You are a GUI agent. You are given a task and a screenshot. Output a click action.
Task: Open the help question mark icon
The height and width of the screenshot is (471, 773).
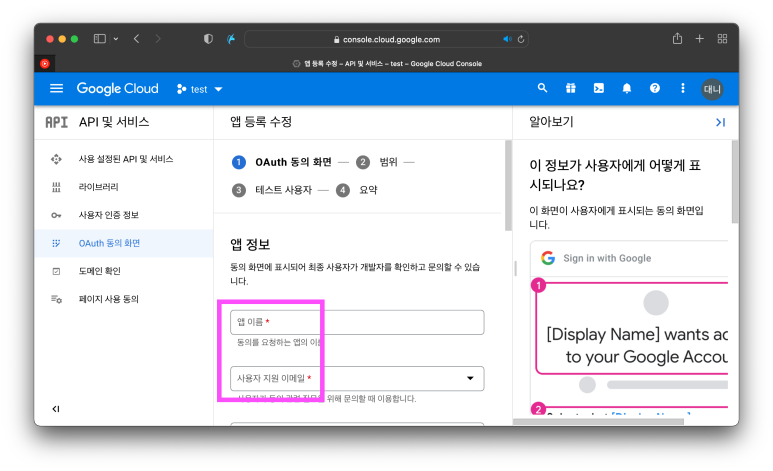pyautogui.click(x=655, y=88)
